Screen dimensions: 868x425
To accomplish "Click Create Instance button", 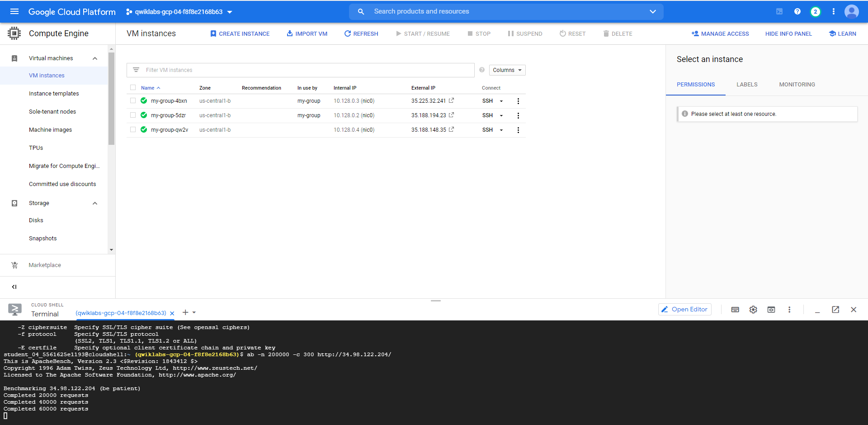I will tap(240, 33).
